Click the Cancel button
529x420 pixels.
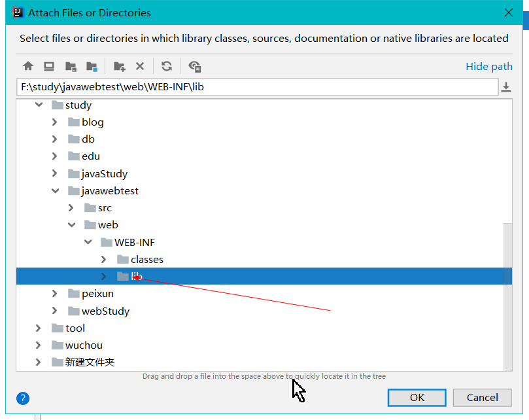coord(482,397)
